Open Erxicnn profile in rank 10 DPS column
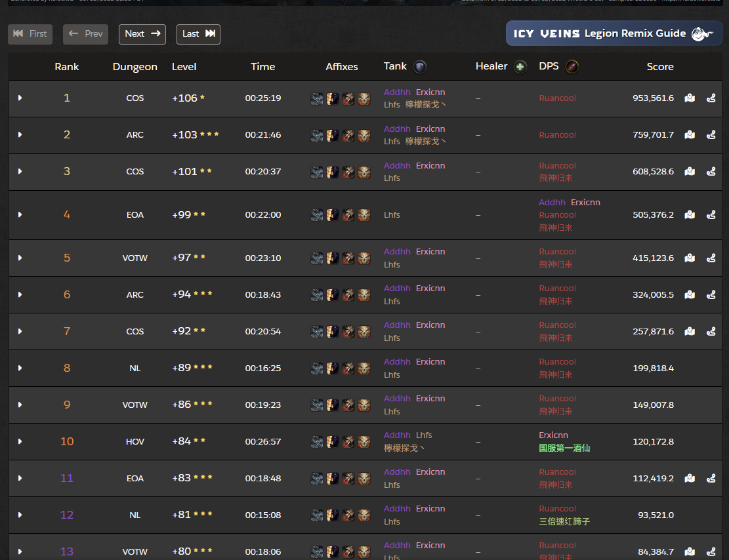 tap(553, 435)
